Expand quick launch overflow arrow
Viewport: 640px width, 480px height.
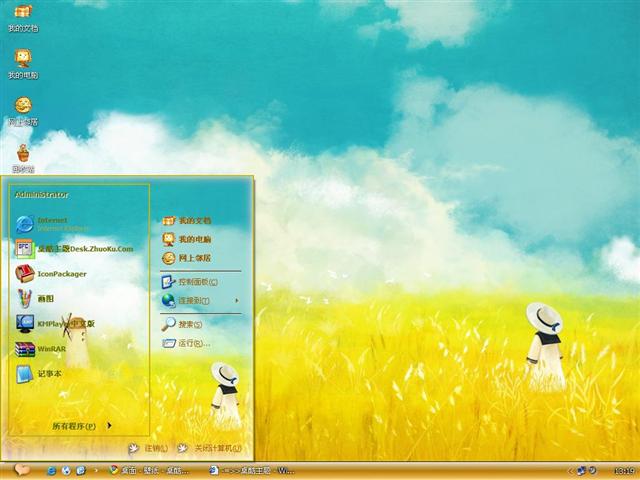tap(96, 471)
